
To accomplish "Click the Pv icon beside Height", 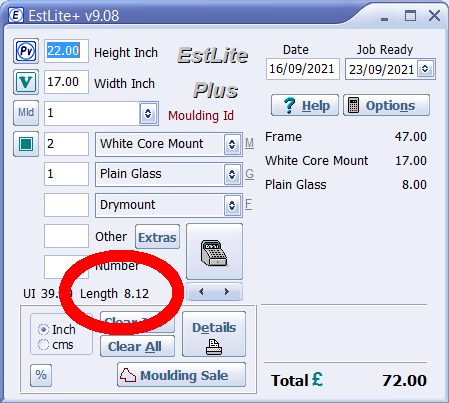I will [x=26, y=51].
